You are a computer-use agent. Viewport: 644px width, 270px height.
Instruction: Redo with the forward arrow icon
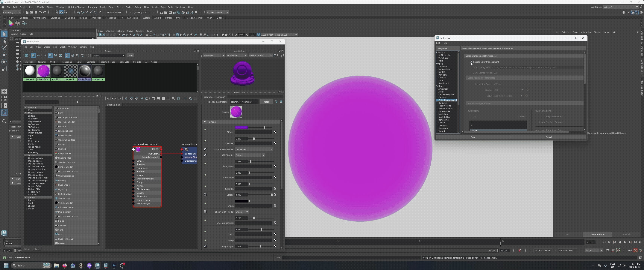point(45,12)
